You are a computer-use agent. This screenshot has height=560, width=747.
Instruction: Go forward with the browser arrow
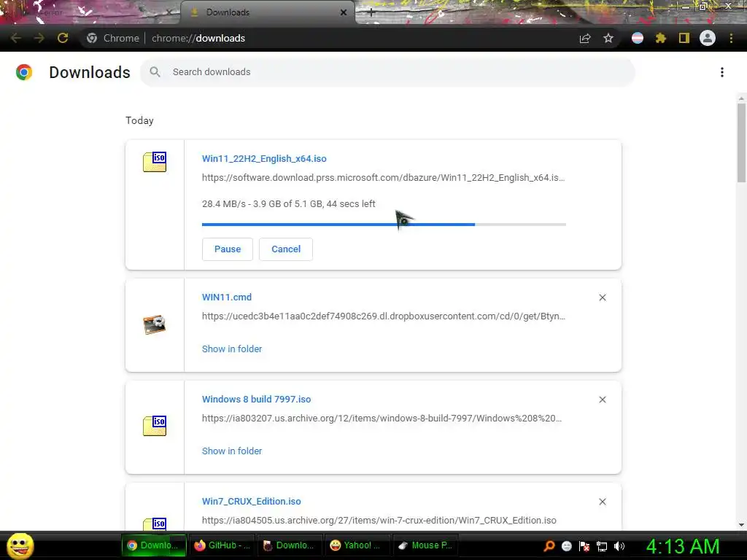point(39,38)
